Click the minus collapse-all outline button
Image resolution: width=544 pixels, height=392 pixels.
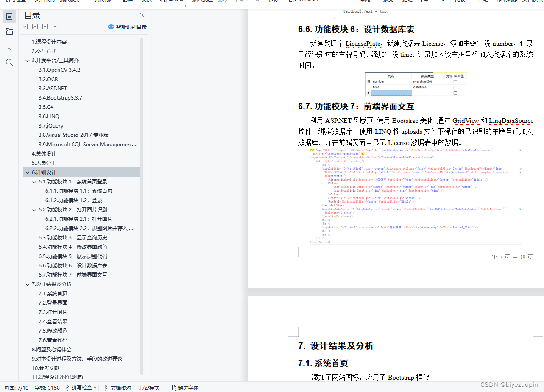pos(56,27)
